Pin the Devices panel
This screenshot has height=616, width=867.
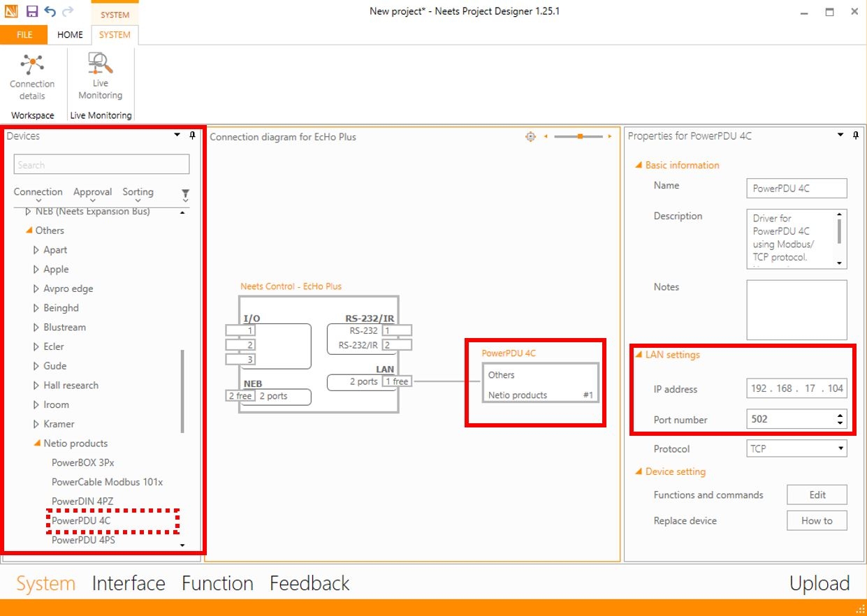tap(192, 135)
